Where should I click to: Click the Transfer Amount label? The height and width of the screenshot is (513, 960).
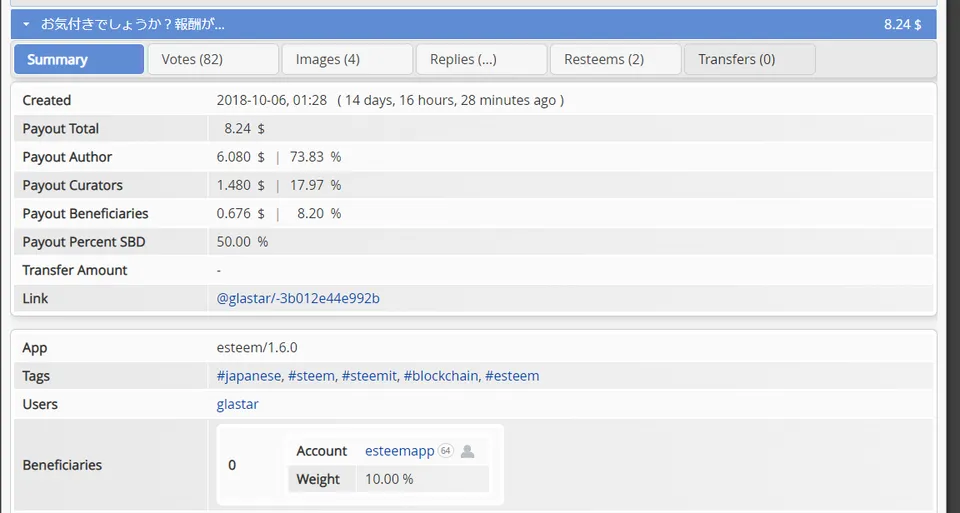(75, 270)
